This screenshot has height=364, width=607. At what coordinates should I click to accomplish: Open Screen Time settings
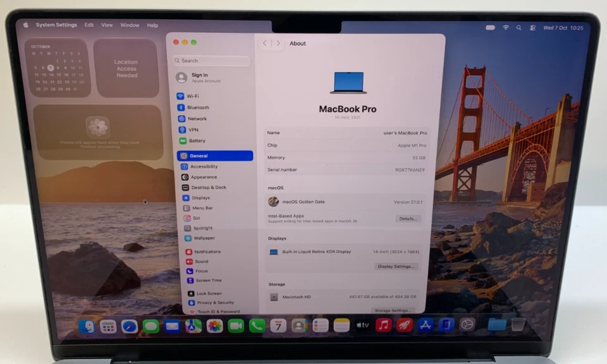(x=204, y=281)
